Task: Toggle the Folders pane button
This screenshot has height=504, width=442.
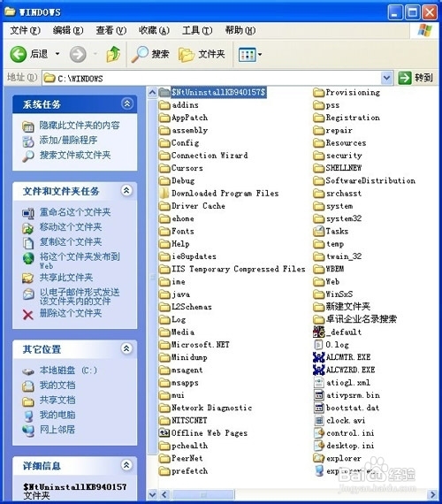Action: (202, 54)
